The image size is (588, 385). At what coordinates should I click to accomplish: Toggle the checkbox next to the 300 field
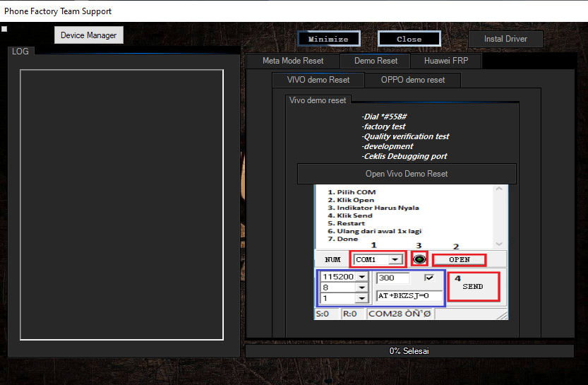point(429,278)
